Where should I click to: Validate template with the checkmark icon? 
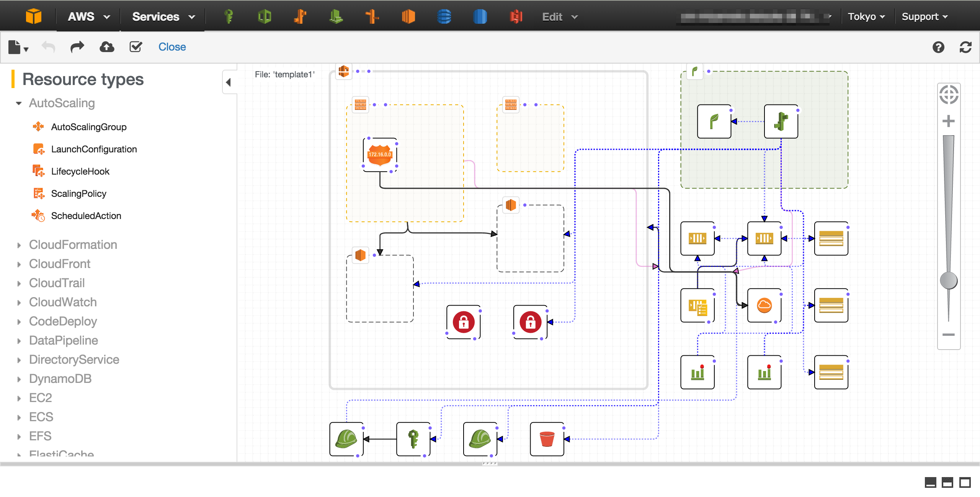click(136, 47)
